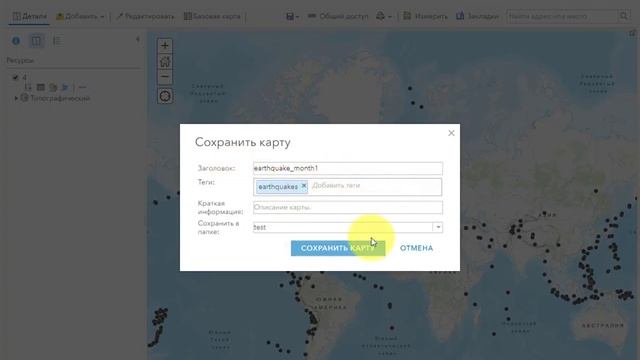Click the search magnifier icon
640x360 pixels.
coord(623,16)
